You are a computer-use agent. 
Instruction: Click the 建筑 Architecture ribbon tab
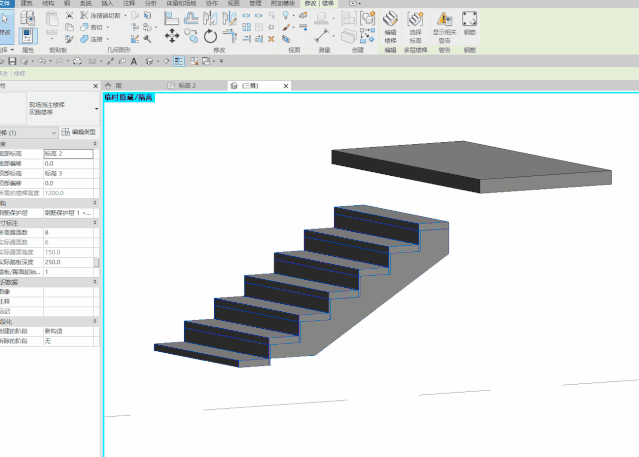26,3
